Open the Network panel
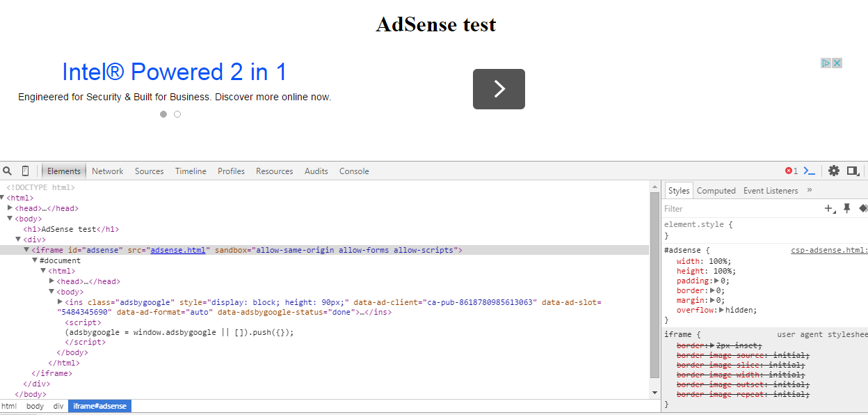This screenshot has height=415, width=868. click(x=108, y=171)
